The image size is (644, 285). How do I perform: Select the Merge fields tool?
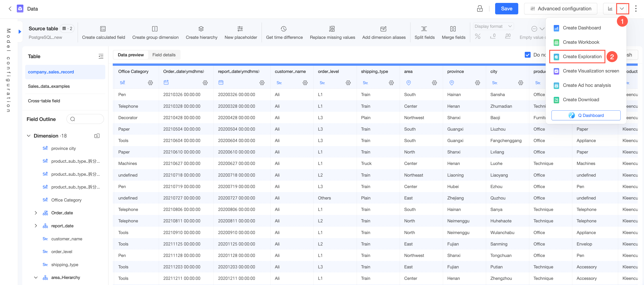point(453,33)
